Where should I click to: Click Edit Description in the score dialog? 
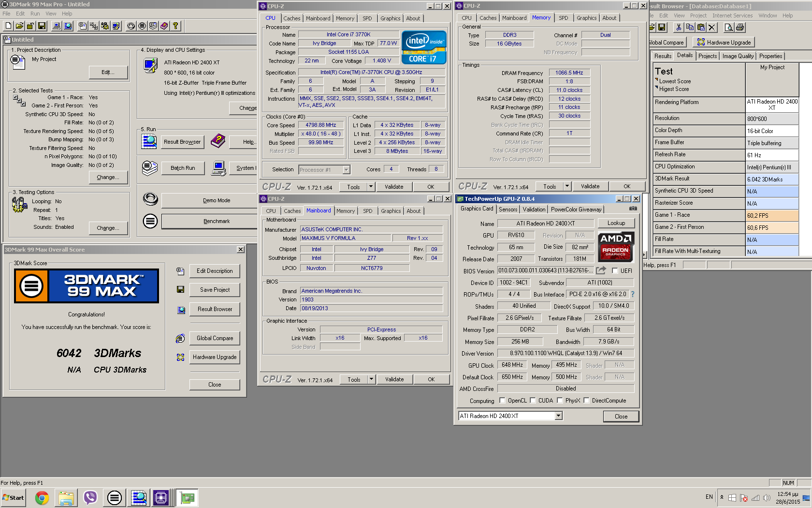[x=215, y=271]
